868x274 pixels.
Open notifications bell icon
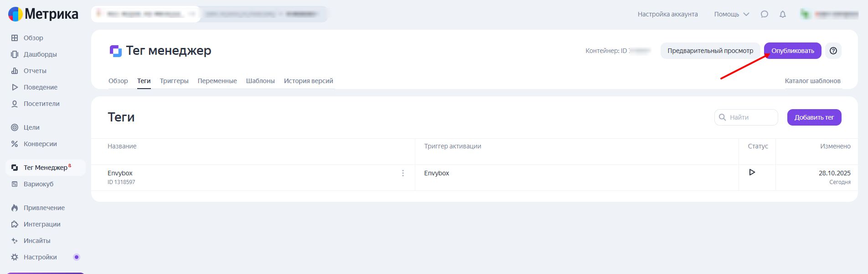[783, 14]
